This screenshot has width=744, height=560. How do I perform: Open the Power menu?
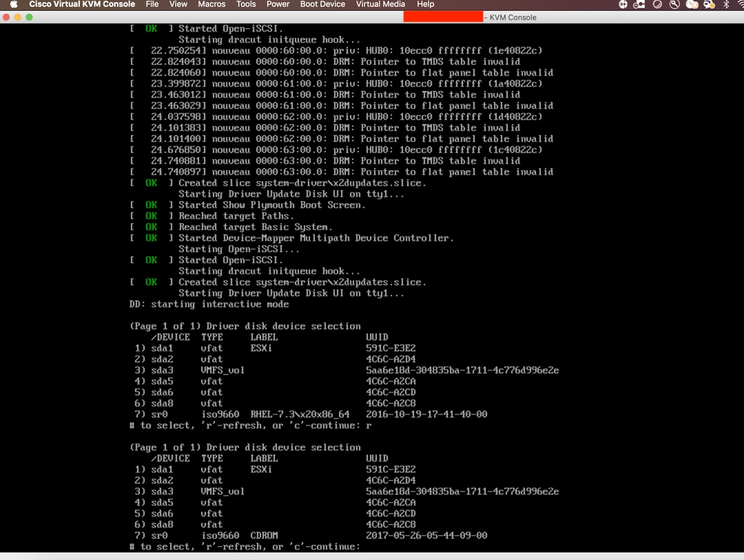pos(278,4)
